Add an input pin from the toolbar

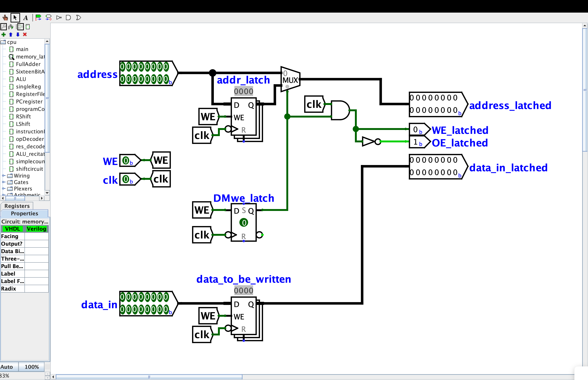pos(38,18)
